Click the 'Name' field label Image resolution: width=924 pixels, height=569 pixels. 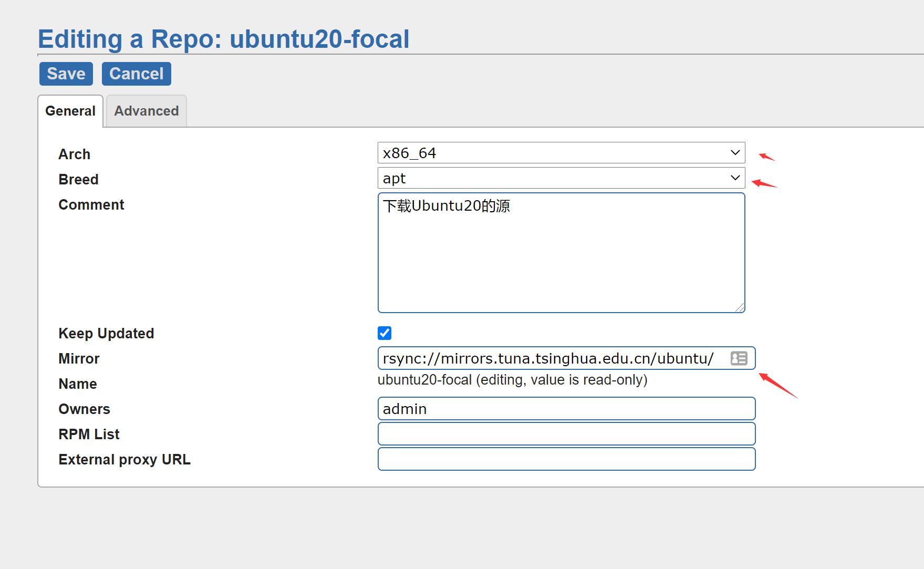click(x=78, y=384)
